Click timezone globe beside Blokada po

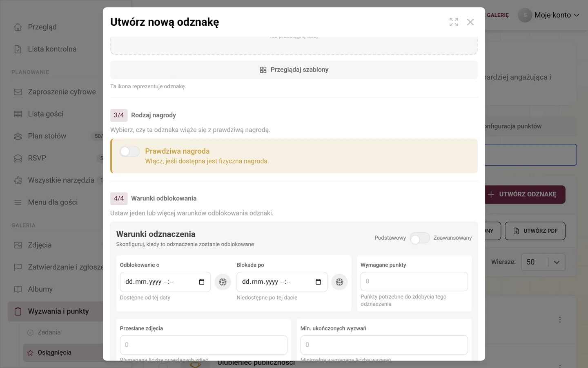click(x=339, y=282)
